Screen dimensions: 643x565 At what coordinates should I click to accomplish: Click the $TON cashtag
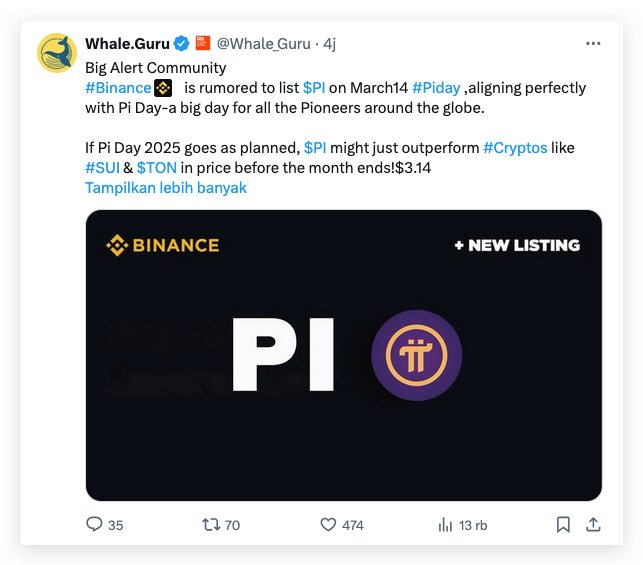click(157, 167)
